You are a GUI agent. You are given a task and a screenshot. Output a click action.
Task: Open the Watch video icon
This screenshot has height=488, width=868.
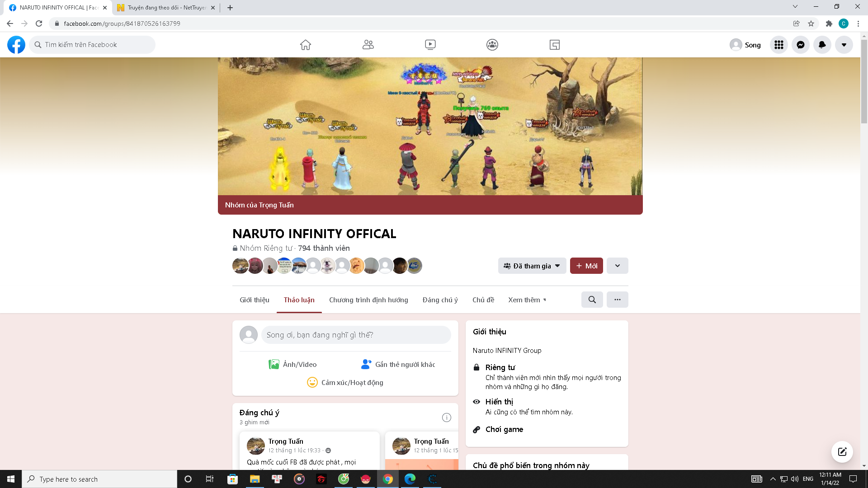click(430, 45)
